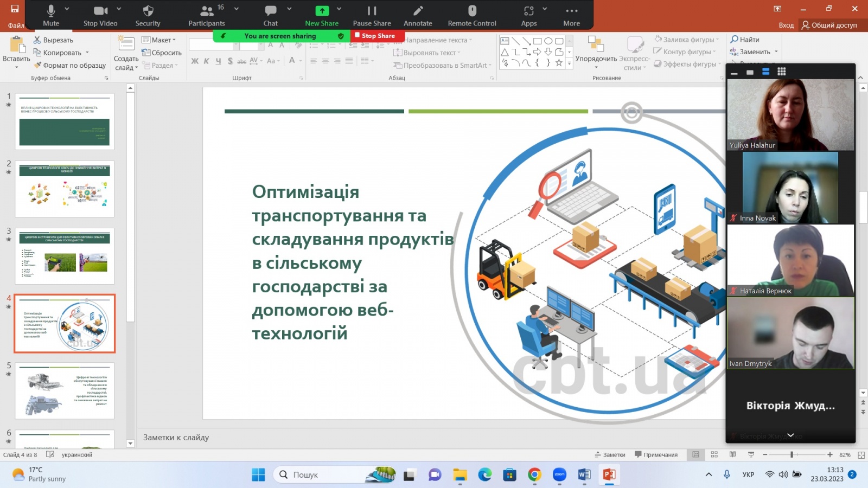Select slide 3 thumbnail

pyautogui.click(x=65, y=256)
